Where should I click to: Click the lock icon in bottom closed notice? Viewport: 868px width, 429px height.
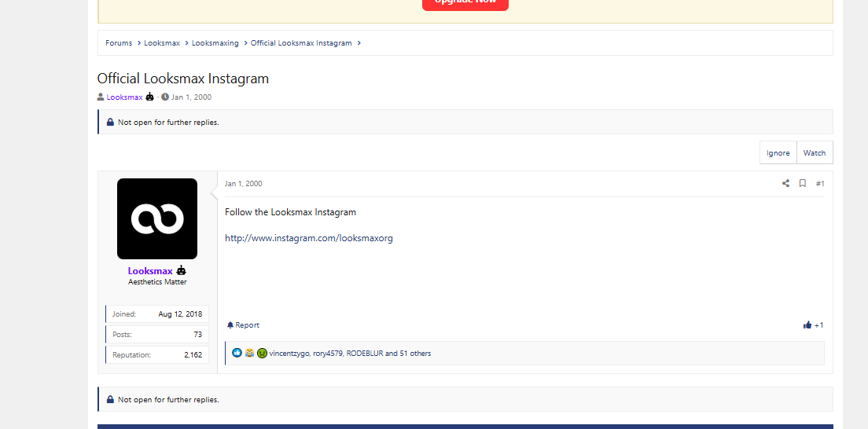click(x=110, y=400)
